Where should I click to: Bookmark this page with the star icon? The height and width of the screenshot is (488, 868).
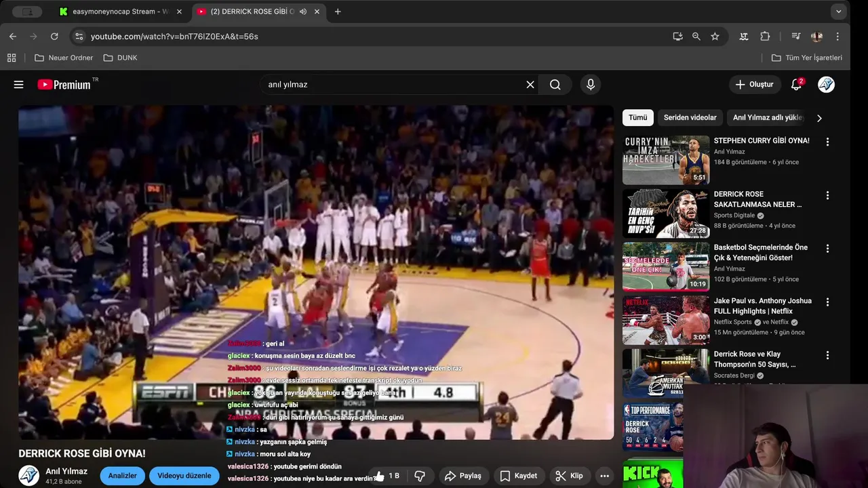point(715,37)
